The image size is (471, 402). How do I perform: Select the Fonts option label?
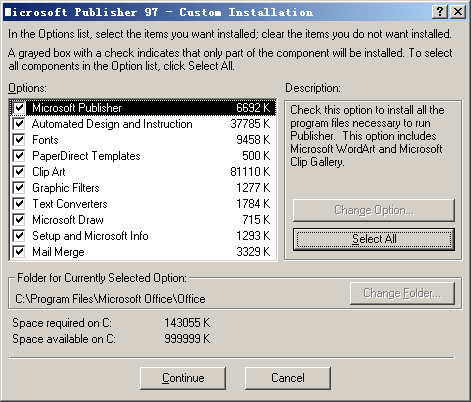[x=45, y=140]
